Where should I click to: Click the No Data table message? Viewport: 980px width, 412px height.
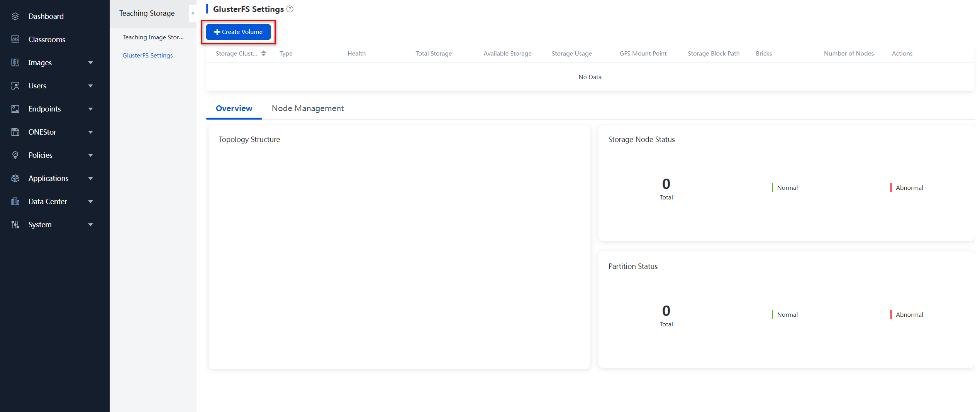[x=590, y=77]
